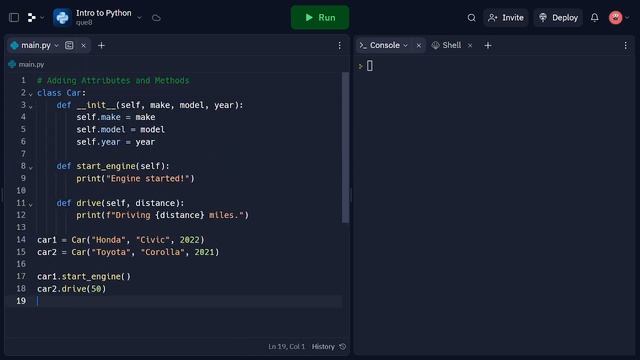The image size is (640, 360).
Task: Deploy the project
Action: click(558, 18)
